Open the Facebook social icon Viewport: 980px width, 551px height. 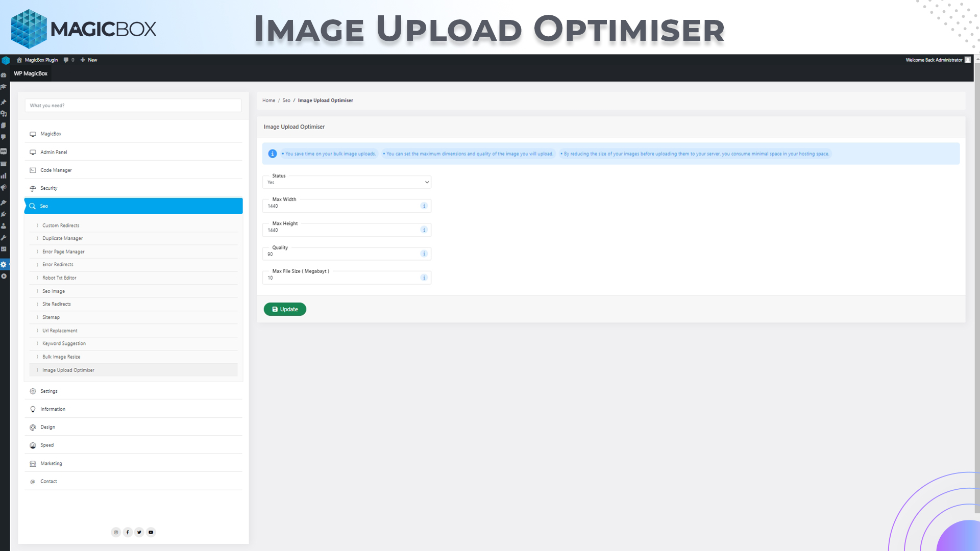(128, 532)
